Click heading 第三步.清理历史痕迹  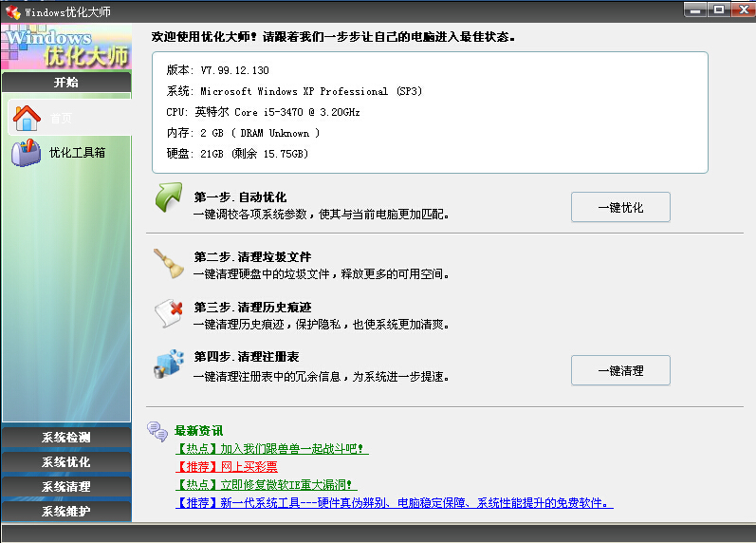(252, 307)
